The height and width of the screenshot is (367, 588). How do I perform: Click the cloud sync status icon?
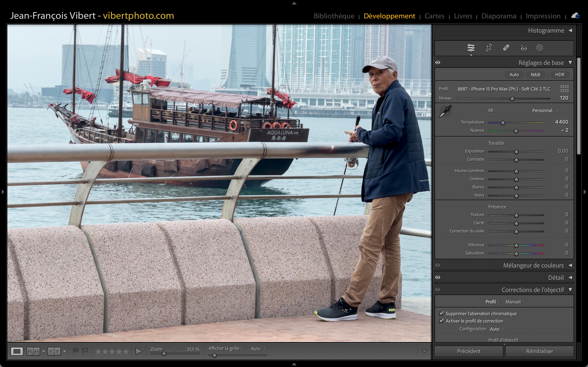tap(575, 16)
